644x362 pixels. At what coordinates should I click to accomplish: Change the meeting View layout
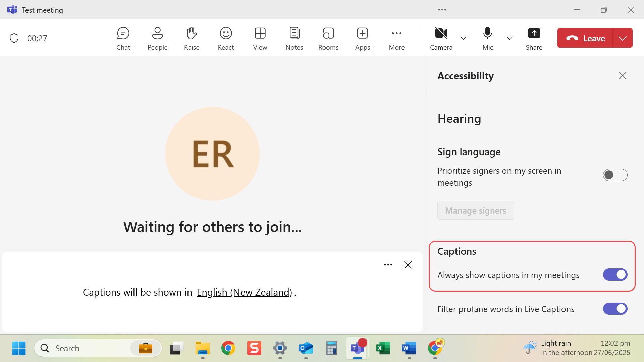pyautogui.click(x=260, y=39)
